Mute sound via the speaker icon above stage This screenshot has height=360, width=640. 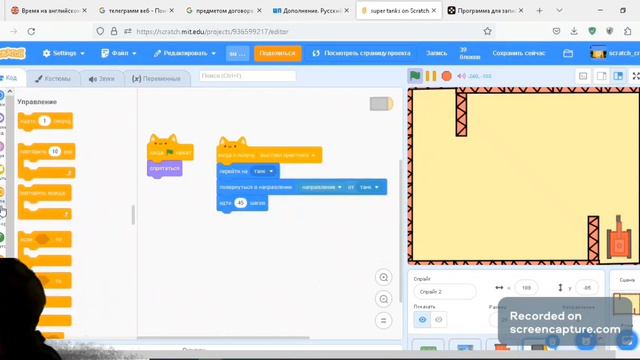461,76
